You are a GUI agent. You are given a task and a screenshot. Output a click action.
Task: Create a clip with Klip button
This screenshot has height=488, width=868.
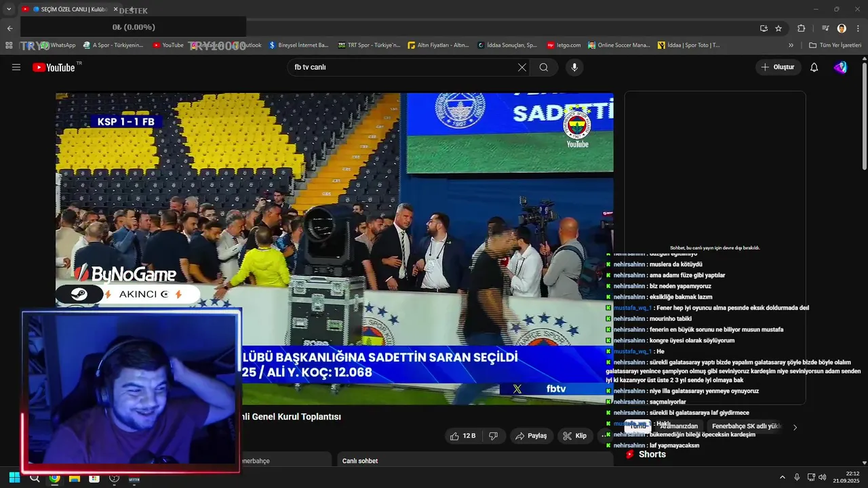[x=574, y=436]
